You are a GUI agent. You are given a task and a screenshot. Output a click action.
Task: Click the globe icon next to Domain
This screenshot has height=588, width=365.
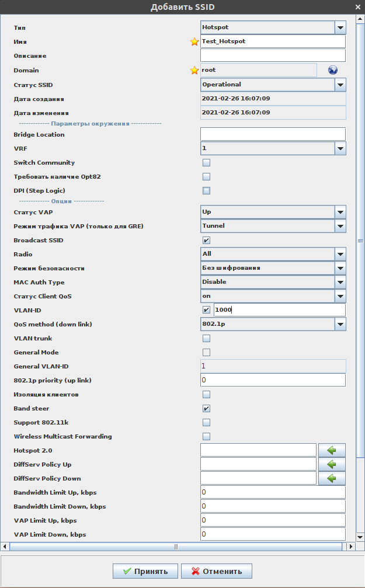pos(333,70)
